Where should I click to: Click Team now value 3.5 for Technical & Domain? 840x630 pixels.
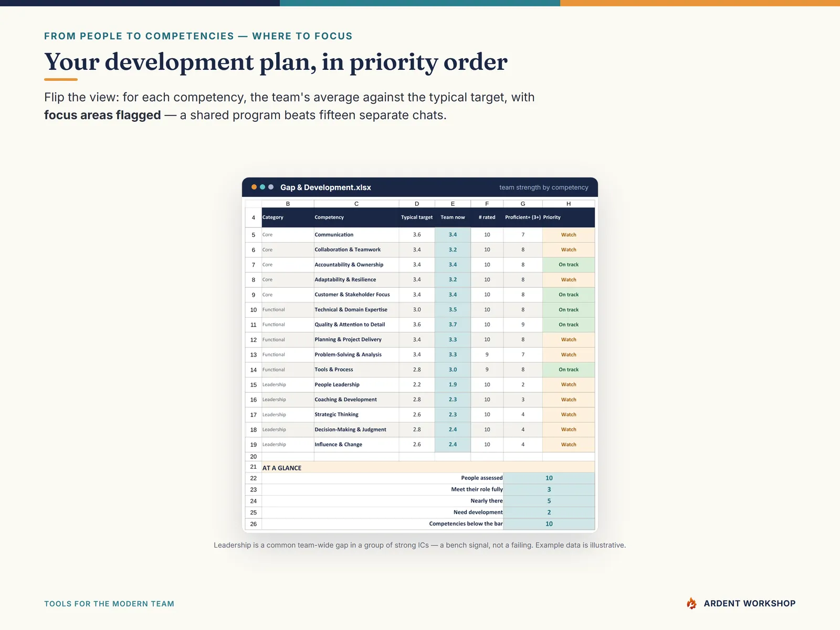(453, 310)
